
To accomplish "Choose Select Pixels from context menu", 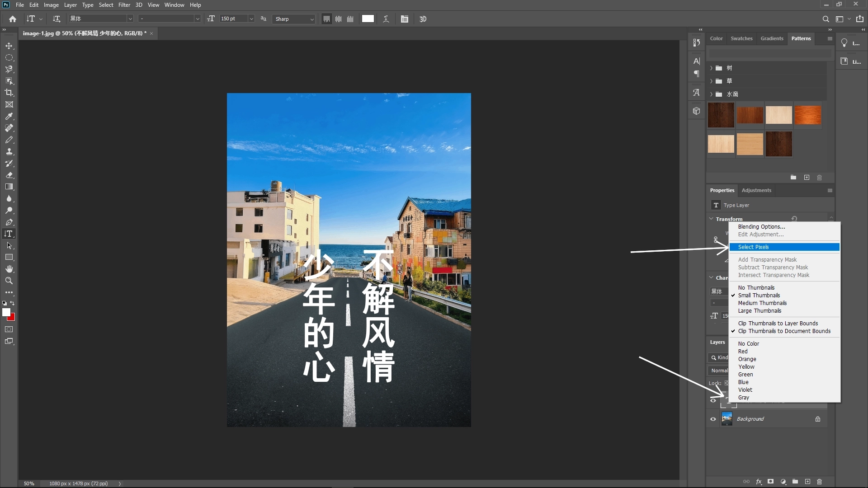I will [x=753, y=247].
